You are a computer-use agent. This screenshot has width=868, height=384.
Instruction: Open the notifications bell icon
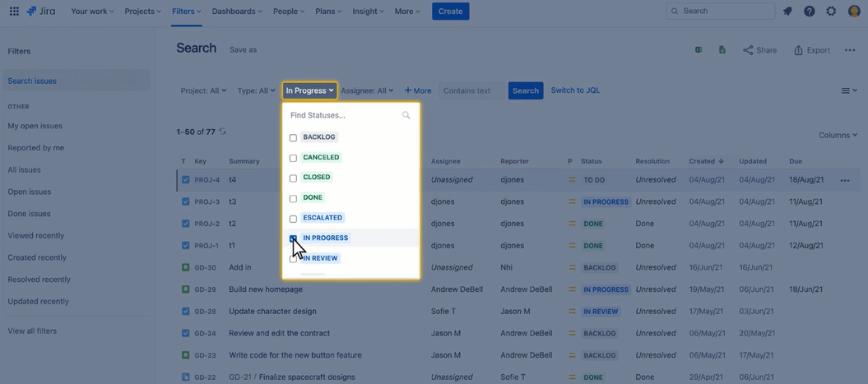(787, 11)
